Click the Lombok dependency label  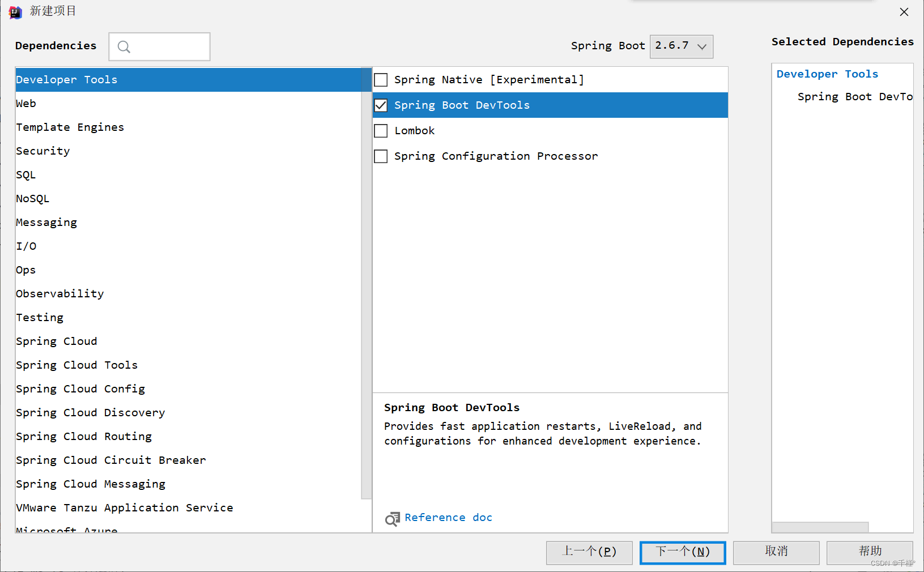415,131
